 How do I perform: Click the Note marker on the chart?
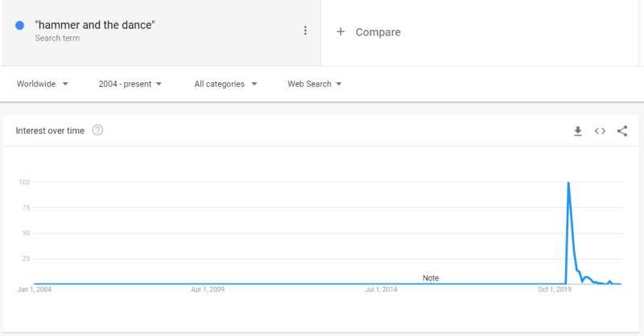point(431,278)
